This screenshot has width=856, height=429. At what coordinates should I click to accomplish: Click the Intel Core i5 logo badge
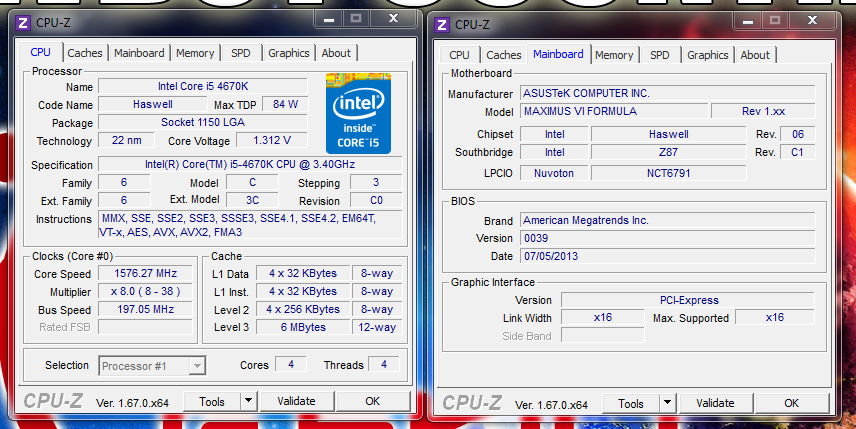[358, 113]
